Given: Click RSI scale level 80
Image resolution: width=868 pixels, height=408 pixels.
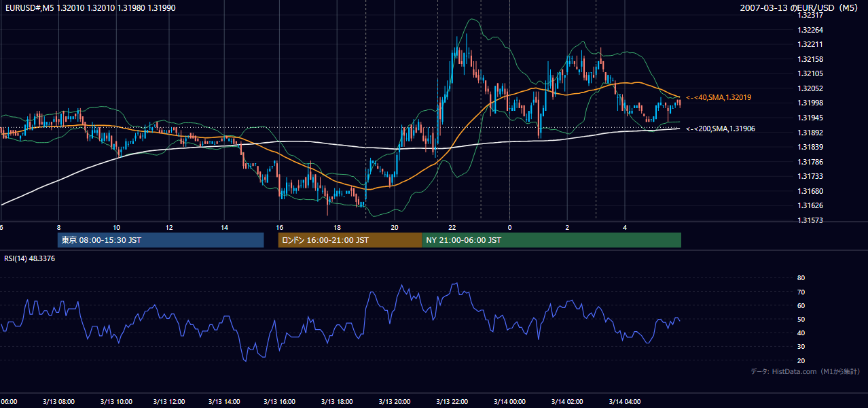Looking at the screenshot, I should click(x=801, y=278).
